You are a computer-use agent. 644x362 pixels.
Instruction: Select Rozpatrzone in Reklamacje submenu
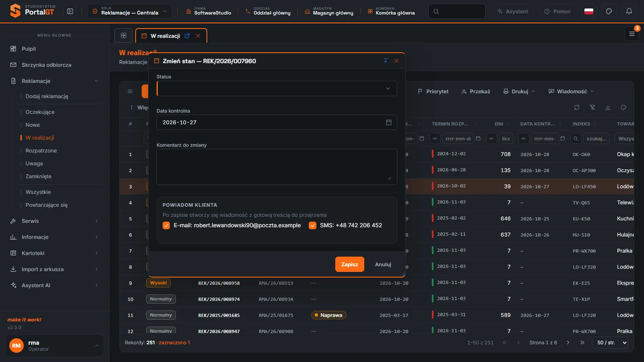(41, 150)
